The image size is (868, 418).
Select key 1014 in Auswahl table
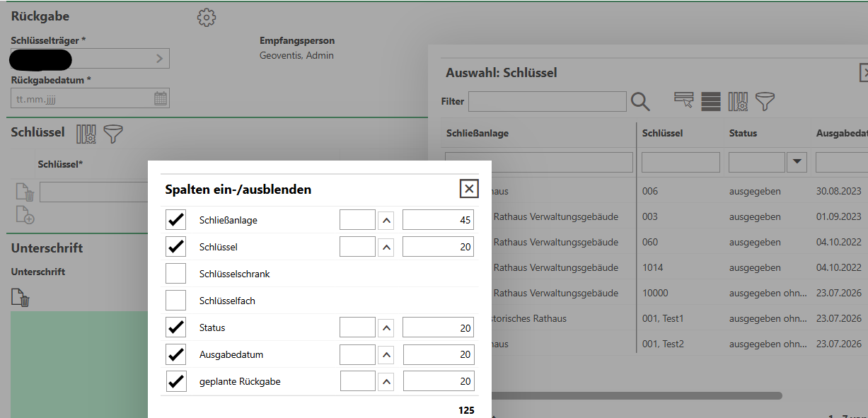(652, 267)
